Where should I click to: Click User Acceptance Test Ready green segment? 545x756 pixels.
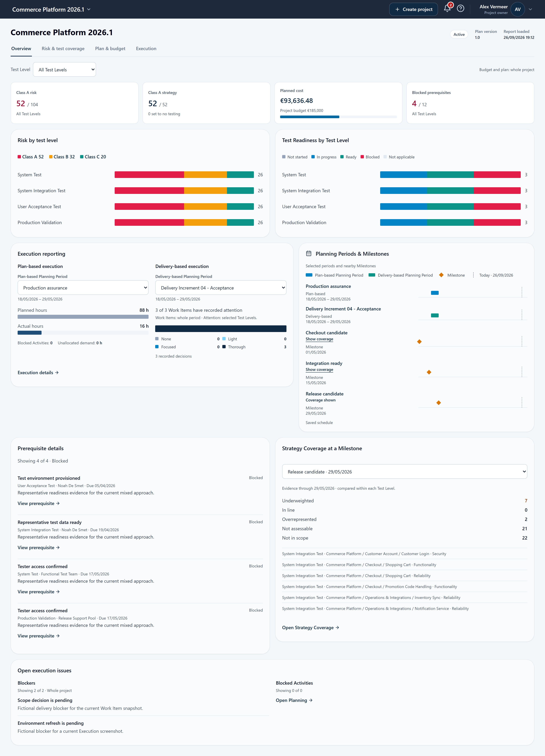pyautogui.click(x=450, y=207)
